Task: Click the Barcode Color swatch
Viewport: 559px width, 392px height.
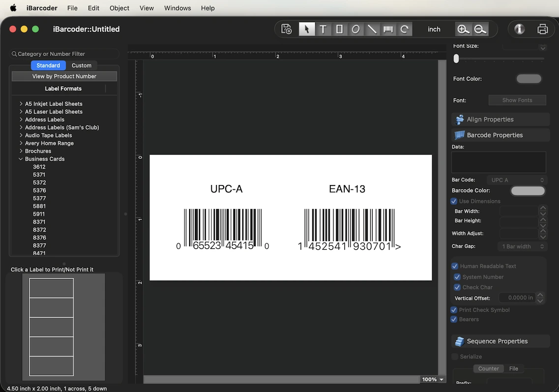Action: [x=528, y=191]
